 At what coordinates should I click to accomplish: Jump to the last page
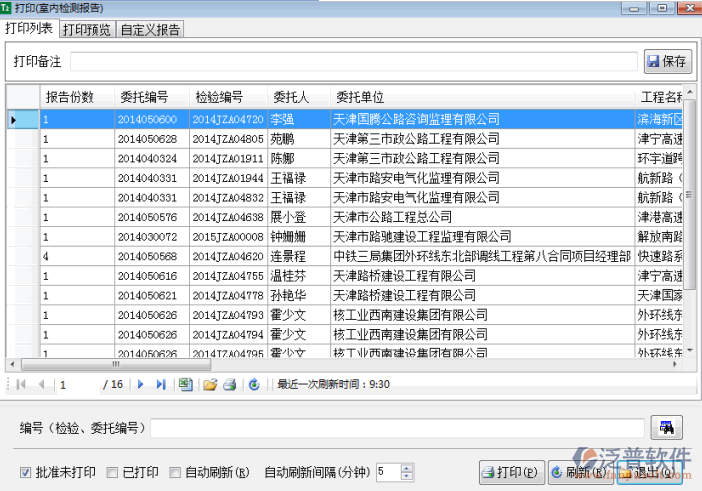[161, 384]
